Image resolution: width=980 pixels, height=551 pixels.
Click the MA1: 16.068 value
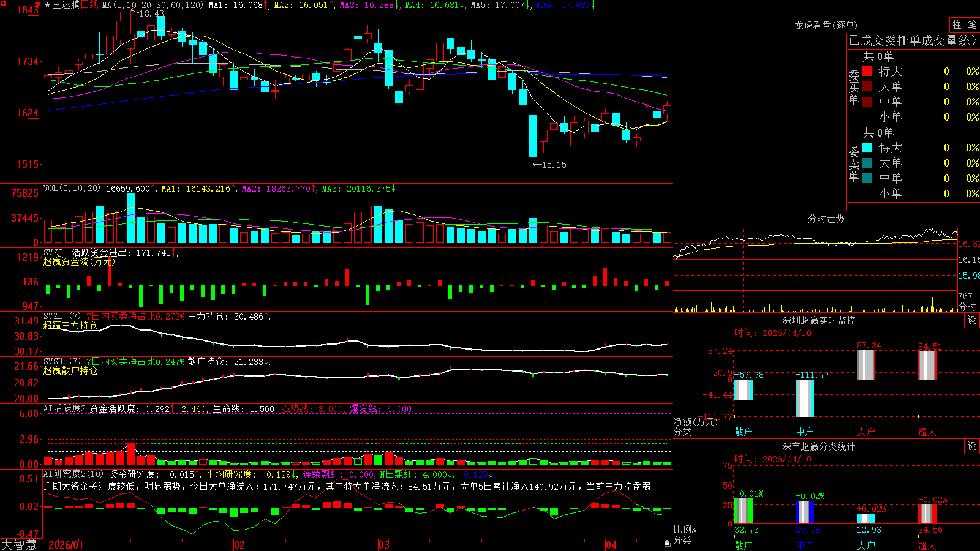[x=236, y=5]
